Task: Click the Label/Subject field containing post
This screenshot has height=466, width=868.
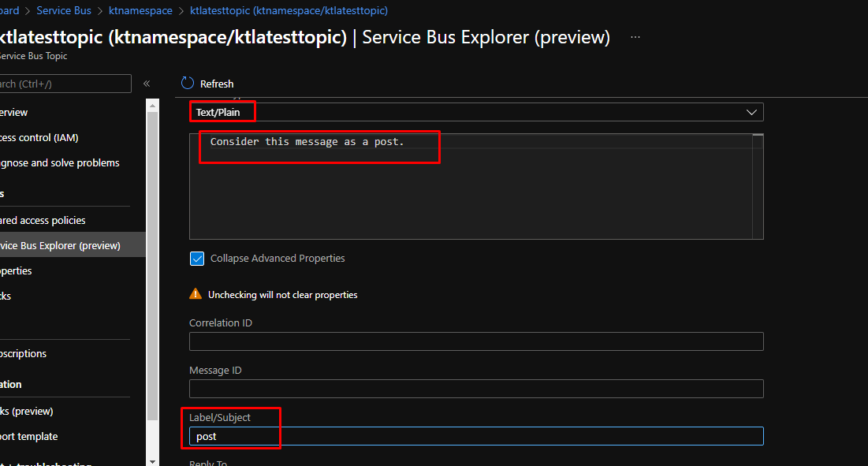Action: [x=476, y=436]
